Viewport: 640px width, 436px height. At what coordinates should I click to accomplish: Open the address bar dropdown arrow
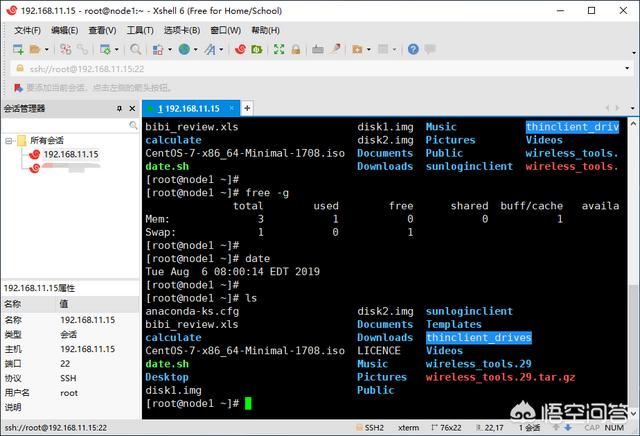pyautogui.click(x=627, y=68)
